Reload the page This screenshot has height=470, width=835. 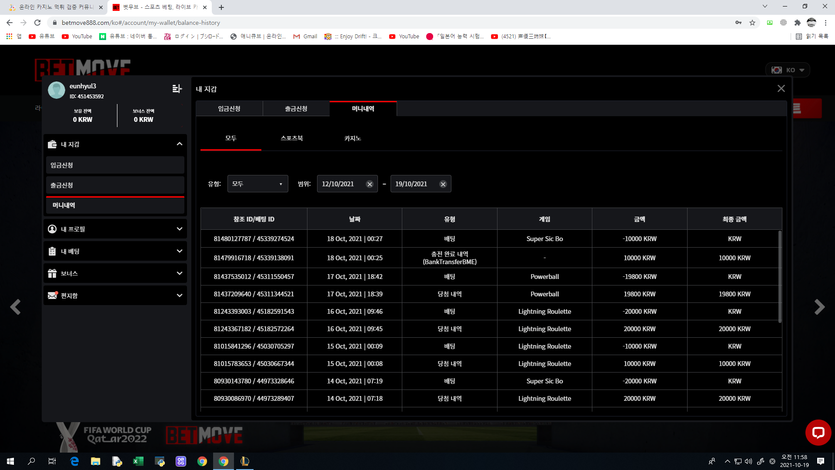point(37,22)
